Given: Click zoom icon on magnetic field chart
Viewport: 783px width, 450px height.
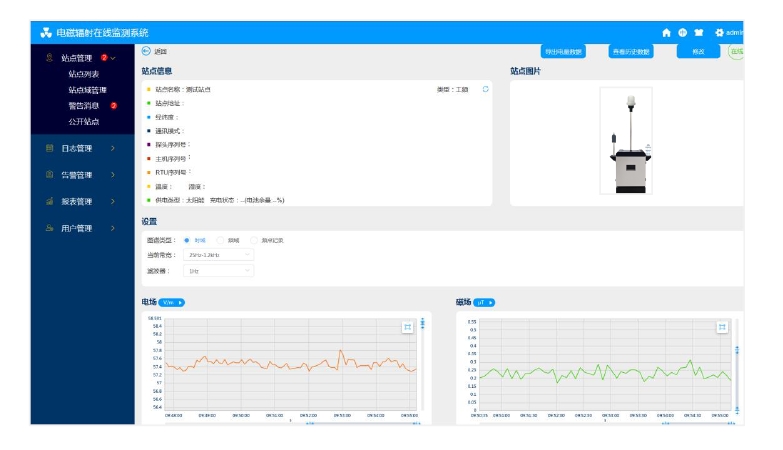Looking at the screenshot, I should coord(722,327).
